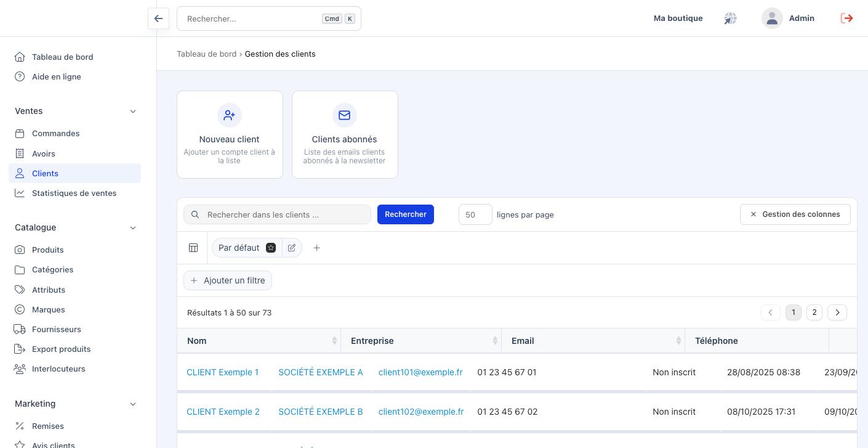Select Clients in sidebar

pos(74,173)
